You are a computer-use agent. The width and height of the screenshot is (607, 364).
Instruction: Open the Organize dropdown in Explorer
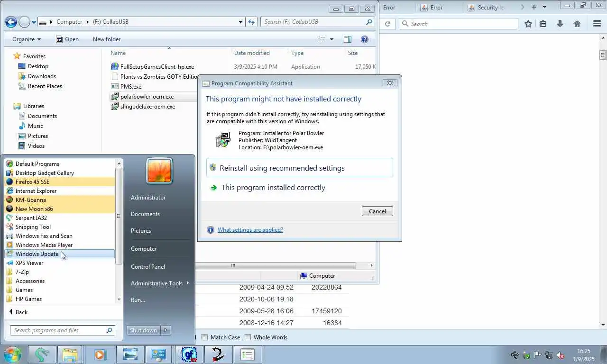click(27, 39)
